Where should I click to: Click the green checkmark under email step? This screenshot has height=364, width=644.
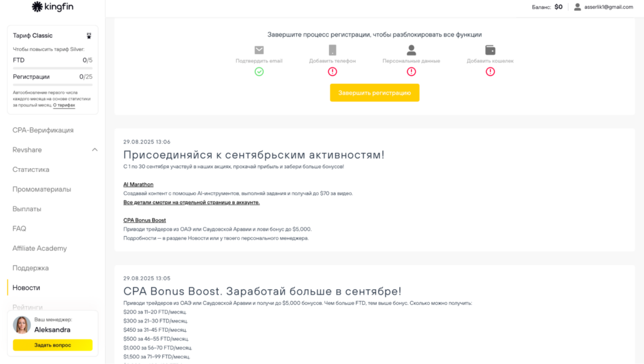click(x=258, y=72)
